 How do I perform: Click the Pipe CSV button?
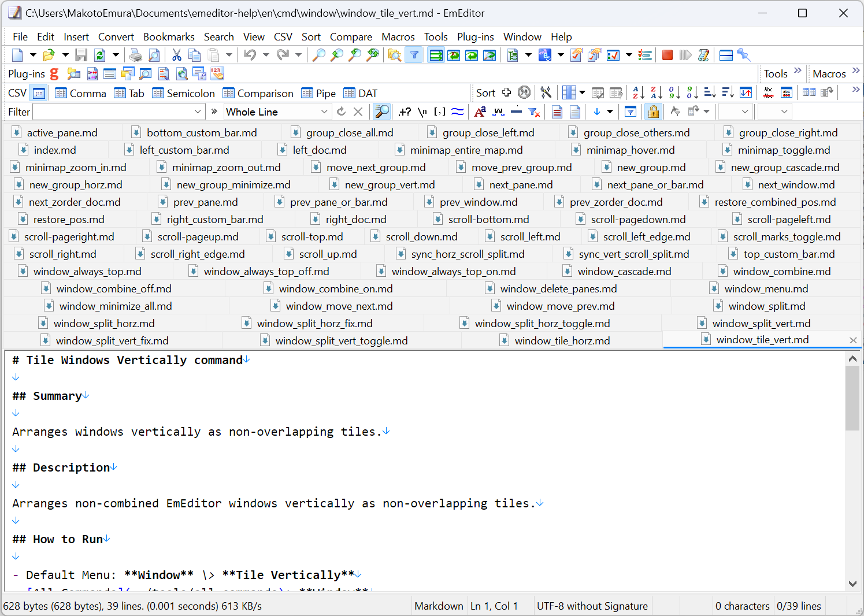coord(319,93)
